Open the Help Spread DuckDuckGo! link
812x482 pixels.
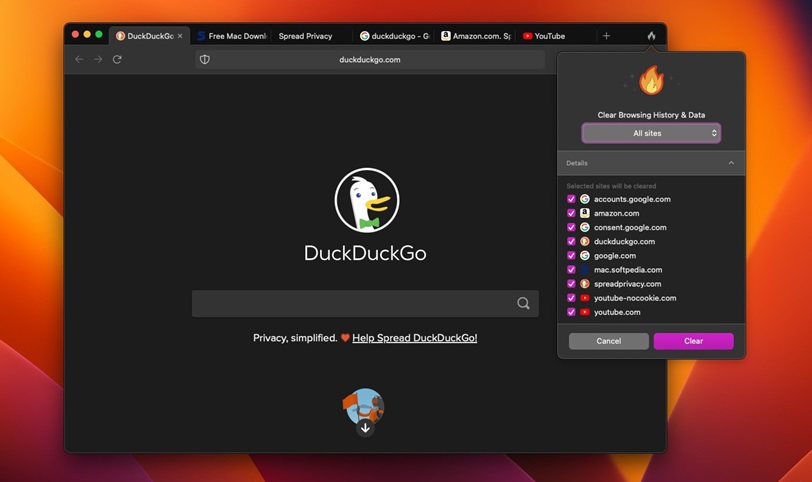[x=415, y=338]
